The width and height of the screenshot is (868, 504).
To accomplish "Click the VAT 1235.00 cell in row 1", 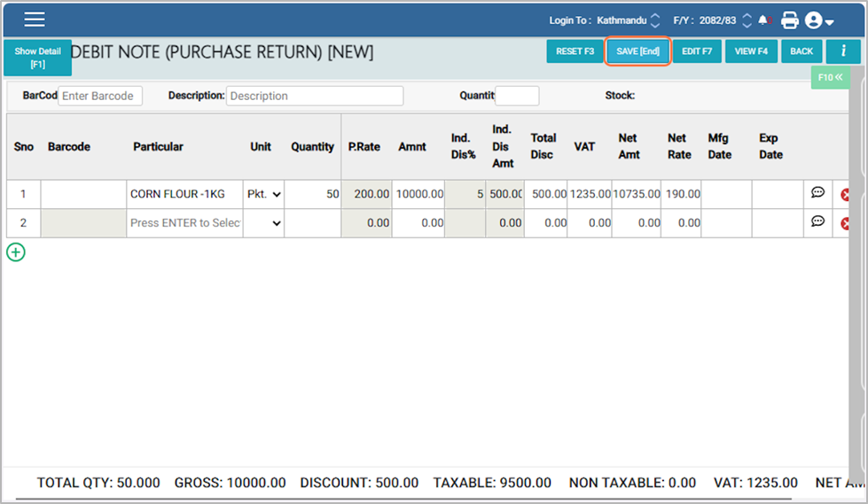I will (590, 194).
